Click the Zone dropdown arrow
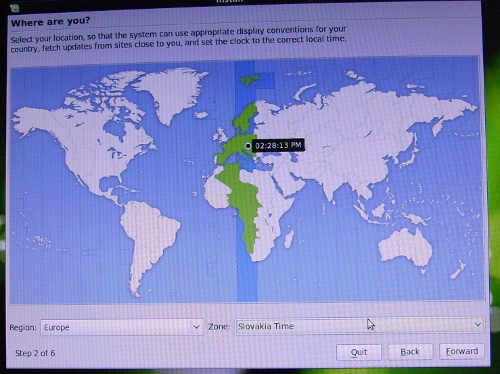Viewport: 500px width, 374px height. point(478,324)
